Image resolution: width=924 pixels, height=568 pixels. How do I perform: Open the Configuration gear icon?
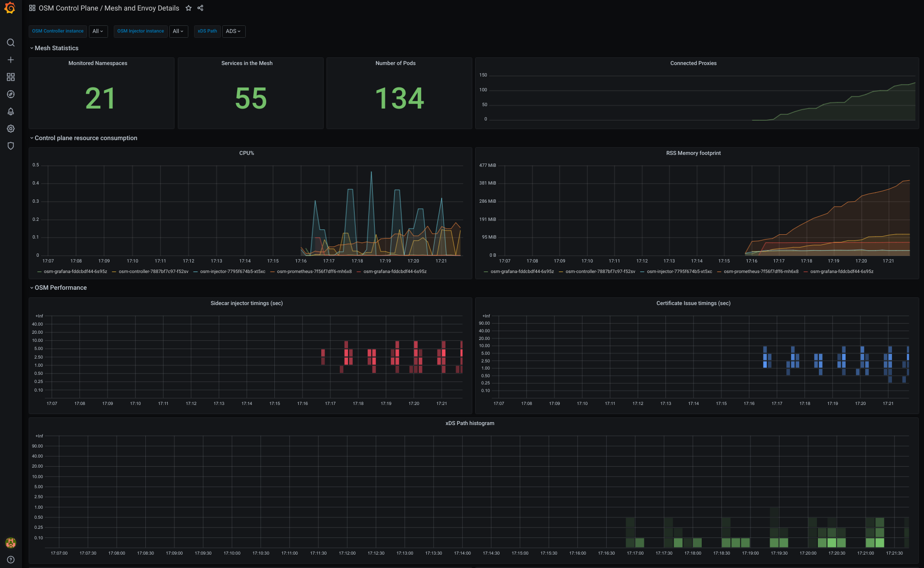tap(11, 129)
